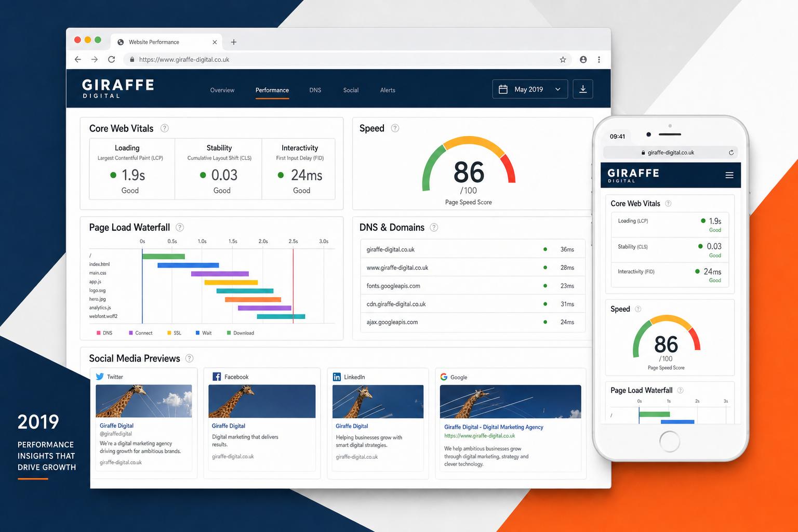798x532 pixels.
Task: Tap the phone's reload icon in address bar
Action: tap(731, 153)
